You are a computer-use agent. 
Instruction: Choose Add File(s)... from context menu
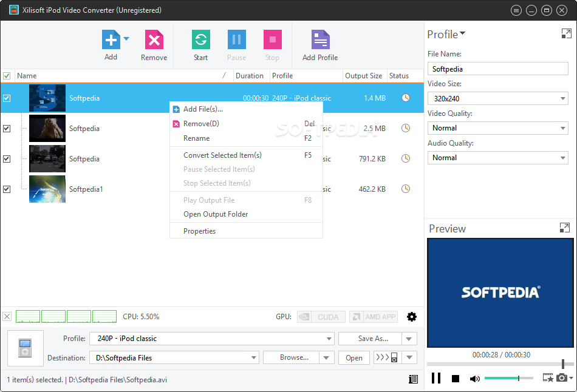(246, 109)
